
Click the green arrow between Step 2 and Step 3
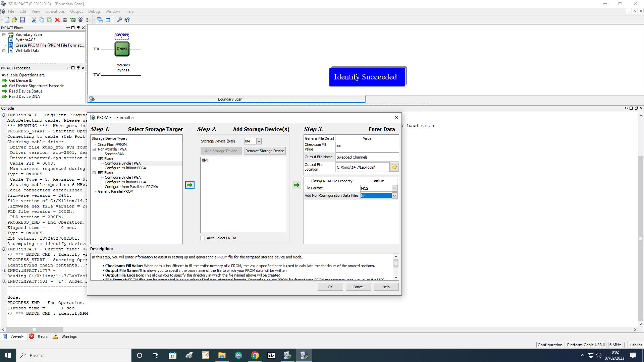[297, 185]
